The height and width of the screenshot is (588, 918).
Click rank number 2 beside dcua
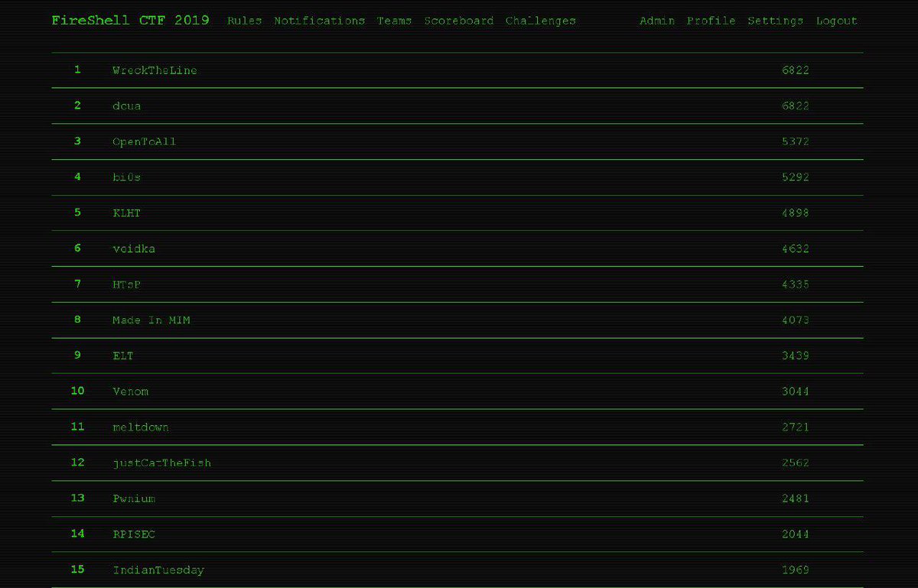point(77,106)
